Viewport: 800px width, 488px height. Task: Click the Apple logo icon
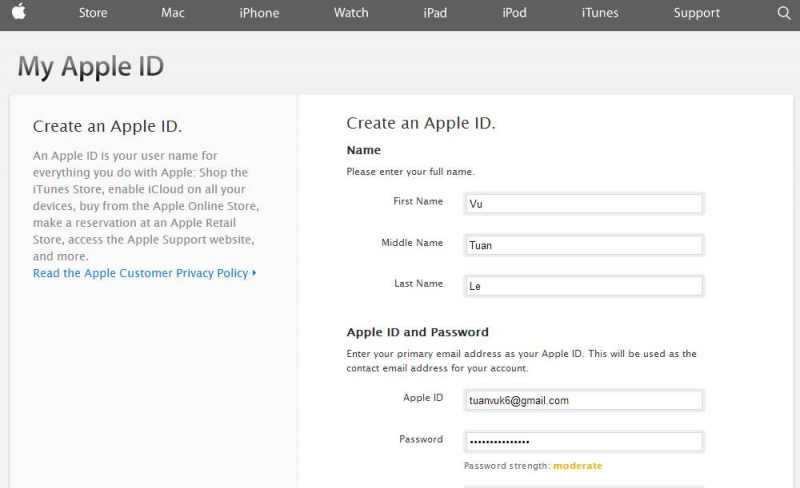pyautogui.click(x=19, y=11)
